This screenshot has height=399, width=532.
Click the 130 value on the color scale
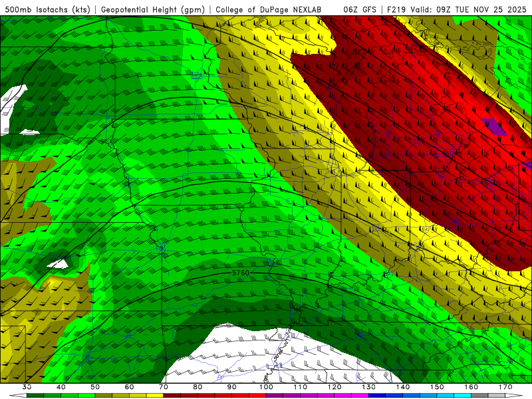click(369, 387)
